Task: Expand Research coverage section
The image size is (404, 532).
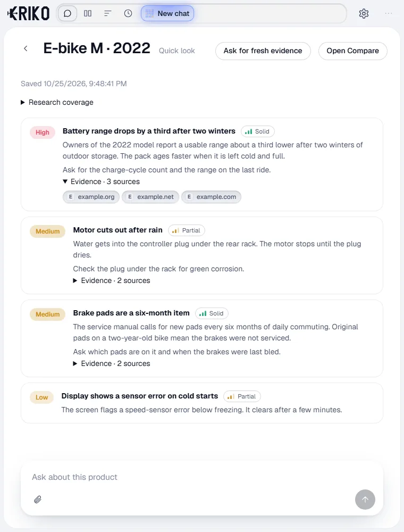Action: [x=57, y=103]
